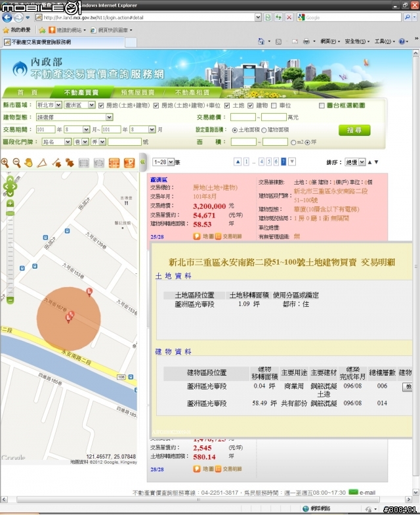Image resolution: width=420 pixels, height=515 pixels.
Task: Click the upper red marker on the map
Action: (89, 292)
